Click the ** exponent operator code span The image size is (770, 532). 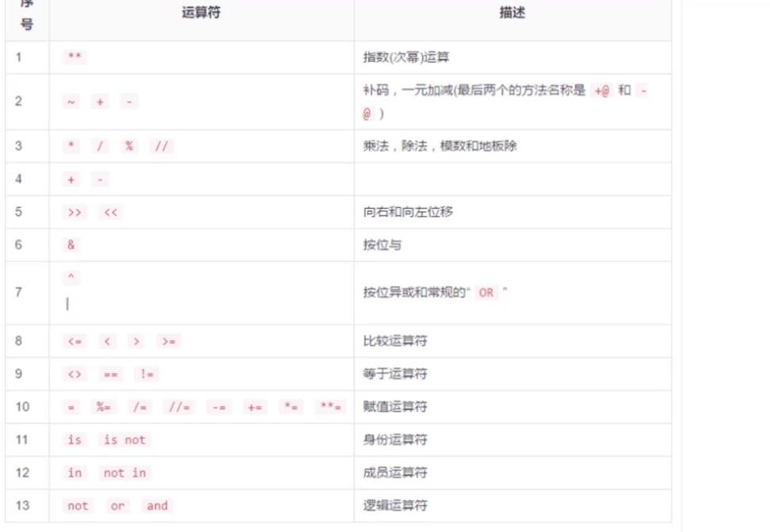coord(72,56)
